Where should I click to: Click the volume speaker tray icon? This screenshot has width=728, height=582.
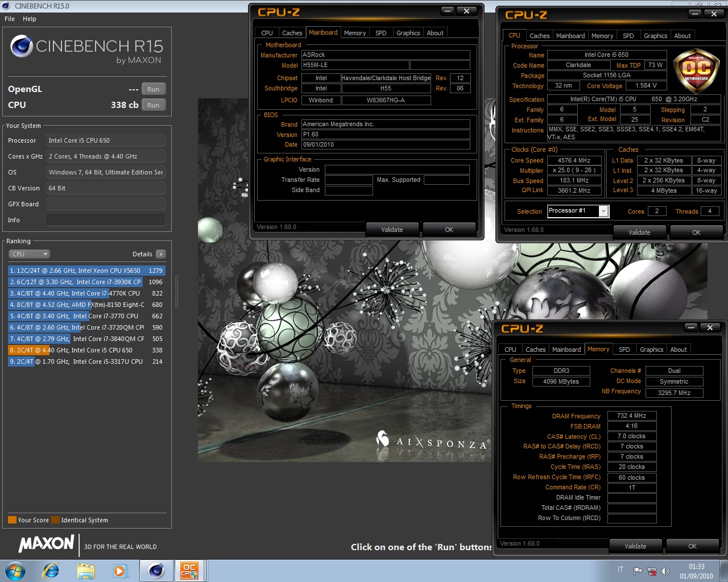[665, 571]
